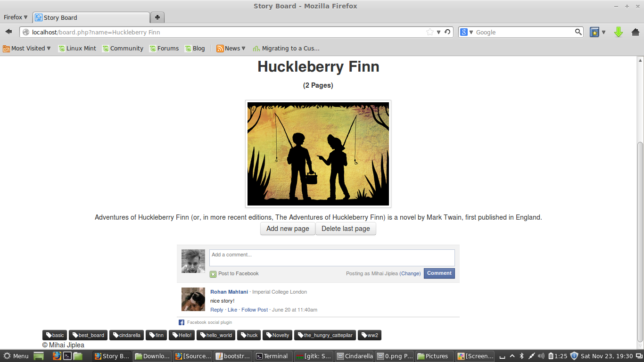The height and width of the screenshot is (362, 644).
Task: Select the finn tag
Action: pyautogui.click(x=157, y=335)
